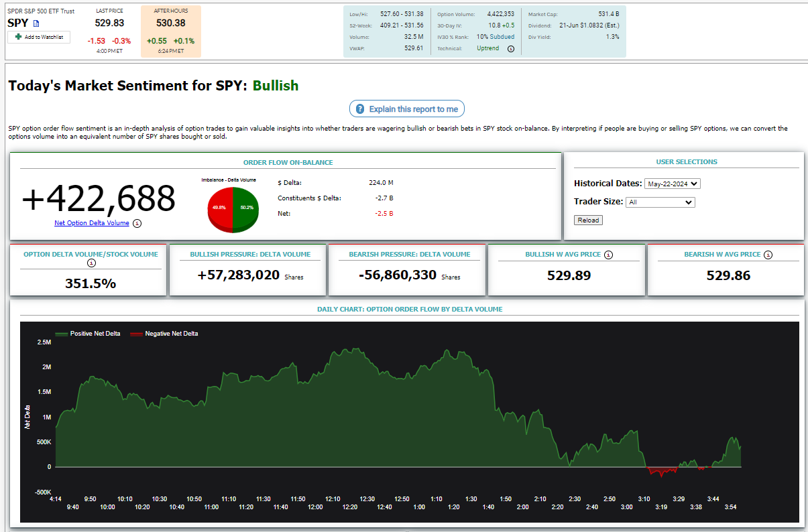Click the Bullish sentiment label in heading

point(276,86)
